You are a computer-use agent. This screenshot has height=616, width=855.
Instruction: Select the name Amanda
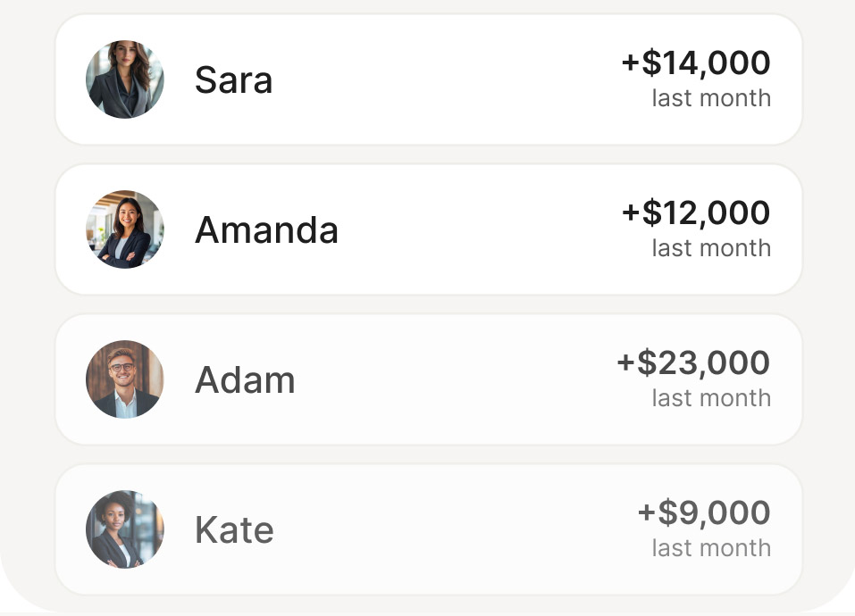tap(266, 229)
